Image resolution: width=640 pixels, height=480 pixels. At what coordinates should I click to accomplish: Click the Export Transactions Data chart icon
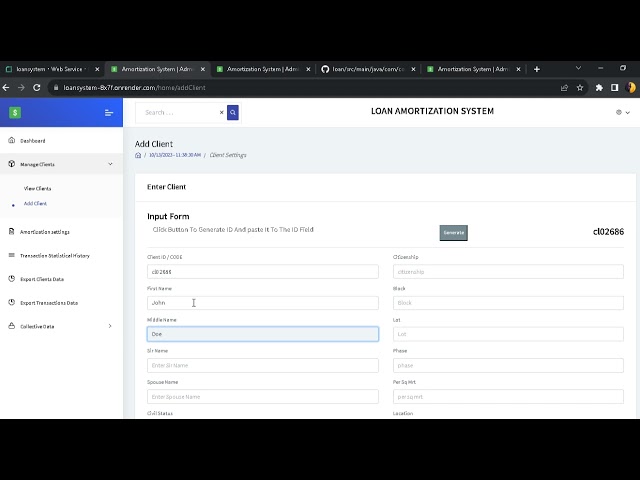pyautogui.click(x=11, y=302)
